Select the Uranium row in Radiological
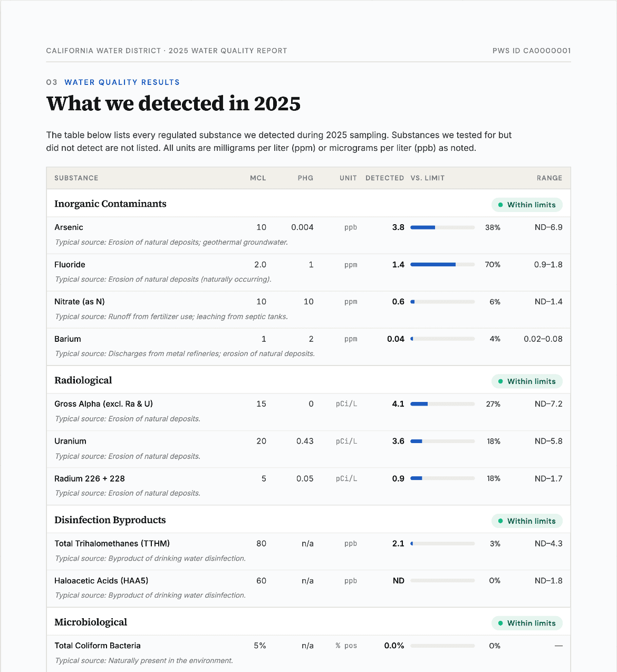 click(x=70, y=441)
